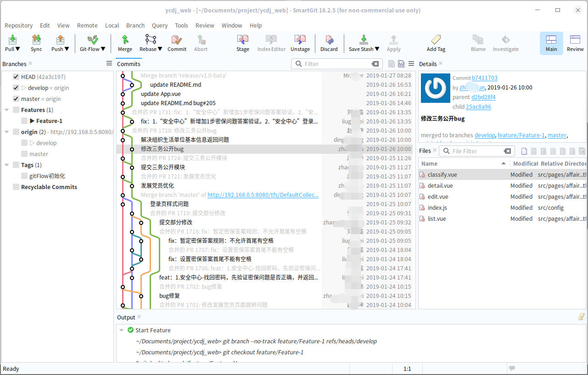Click the Unstage toolbar icon
The height and width of the screenshot is (375, 588).
(x=300, y=40)
